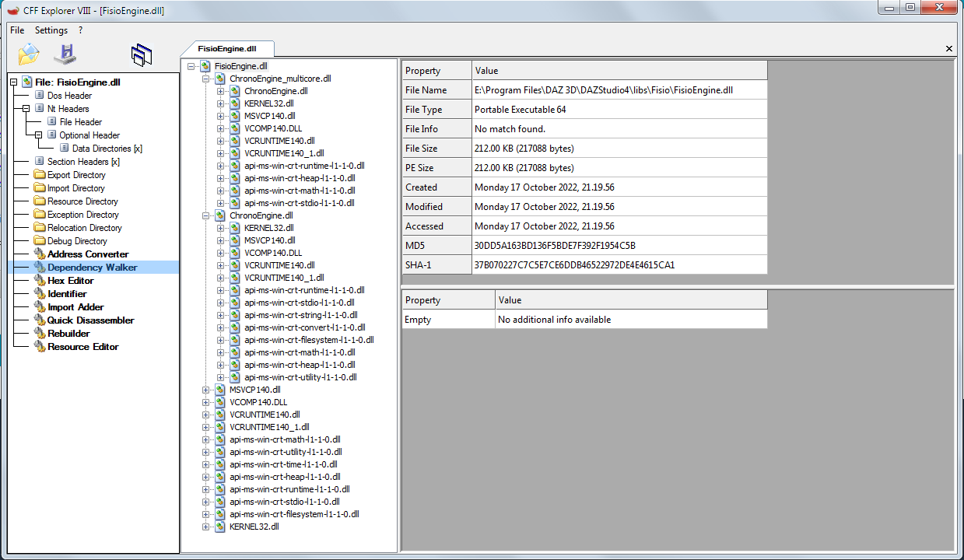Click the Optional Header page icon
Viewport: 964px width, 560px height.
[52, 135]
